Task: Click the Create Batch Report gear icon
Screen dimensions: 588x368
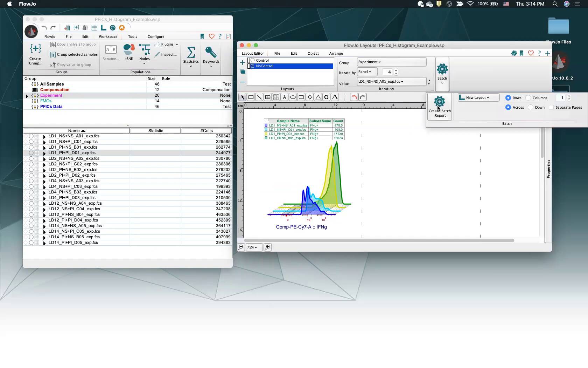Action: (440, 102)
